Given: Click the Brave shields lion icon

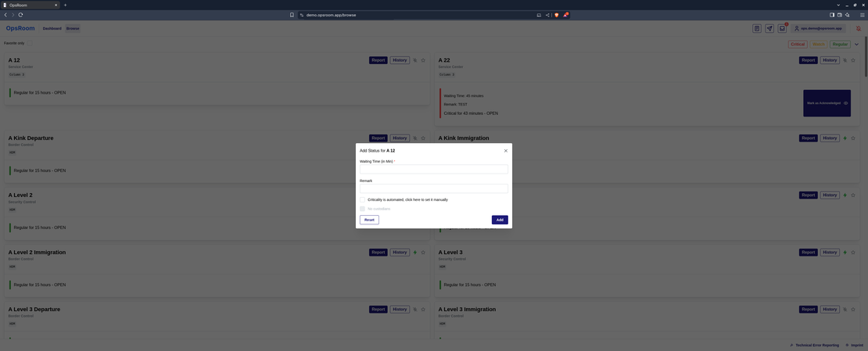Looking at the screenshot, I should coord(556,15).
